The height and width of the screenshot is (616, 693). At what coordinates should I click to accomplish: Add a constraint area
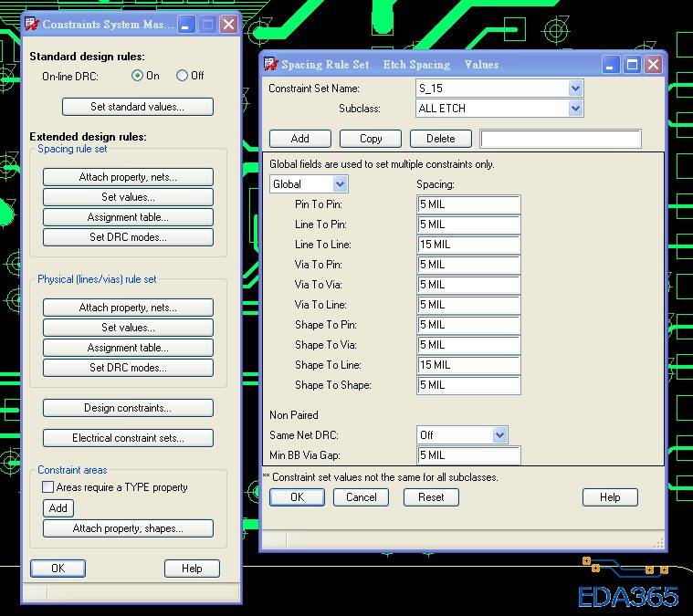pyautogui.click(x=58, y=507)
